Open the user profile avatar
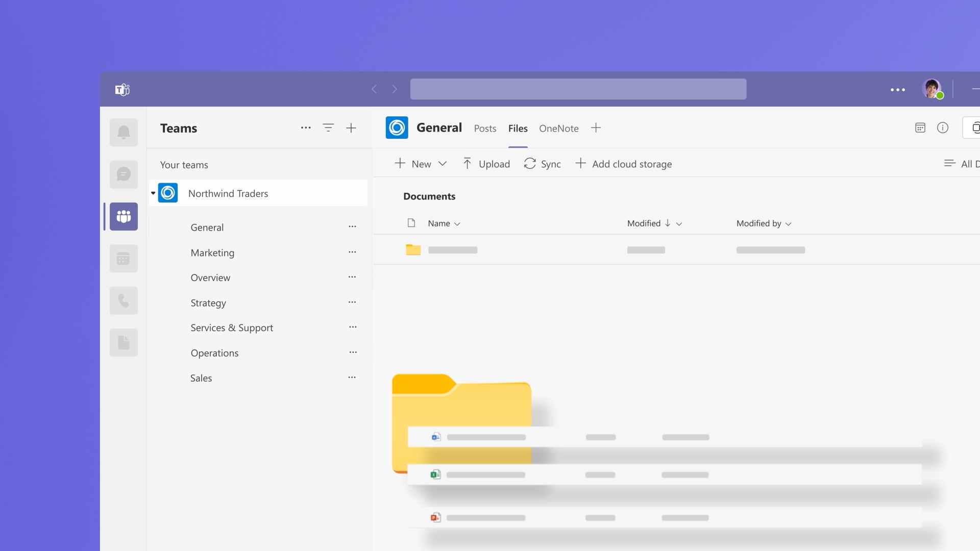 [932, 89]
